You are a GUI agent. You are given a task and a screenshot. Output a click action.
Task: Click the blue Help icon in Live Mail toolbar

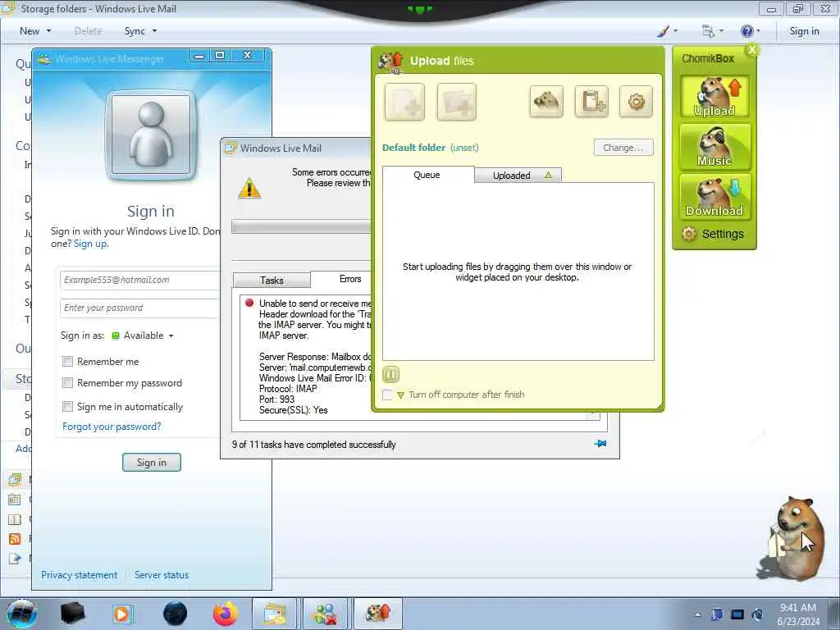coord(746,31)
